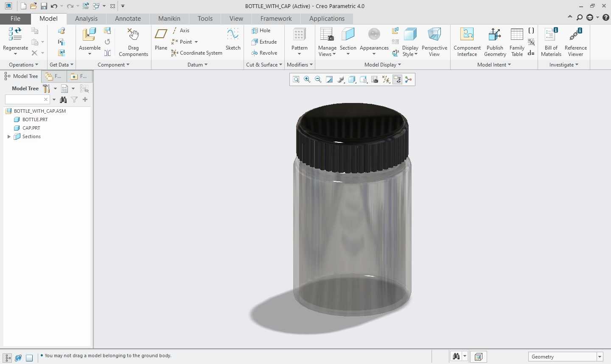Click the Regenerate icon
Screen dimensions: 611x364
pos(15,35)
